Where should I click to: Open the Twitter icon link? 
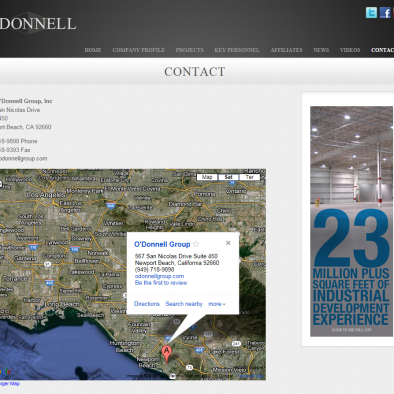[x=371, y=13]
